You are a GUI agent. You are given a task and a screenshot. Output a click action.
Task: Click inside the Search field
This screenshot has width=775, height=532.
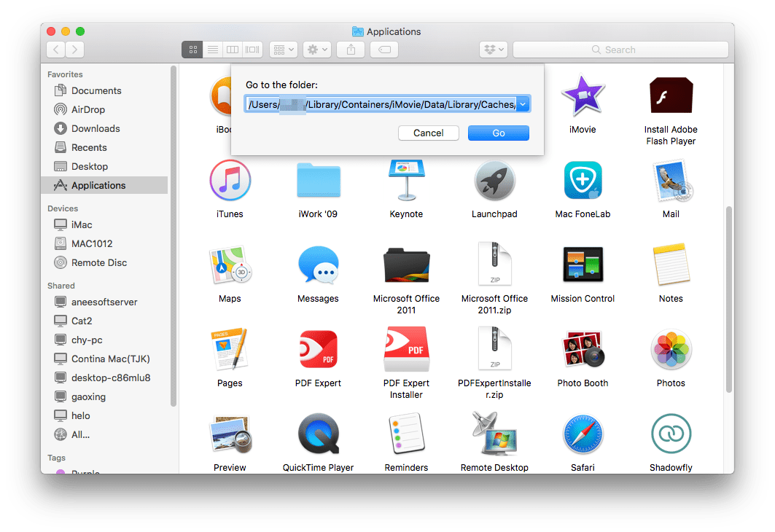pyautogui.click(x=620, y=50)
